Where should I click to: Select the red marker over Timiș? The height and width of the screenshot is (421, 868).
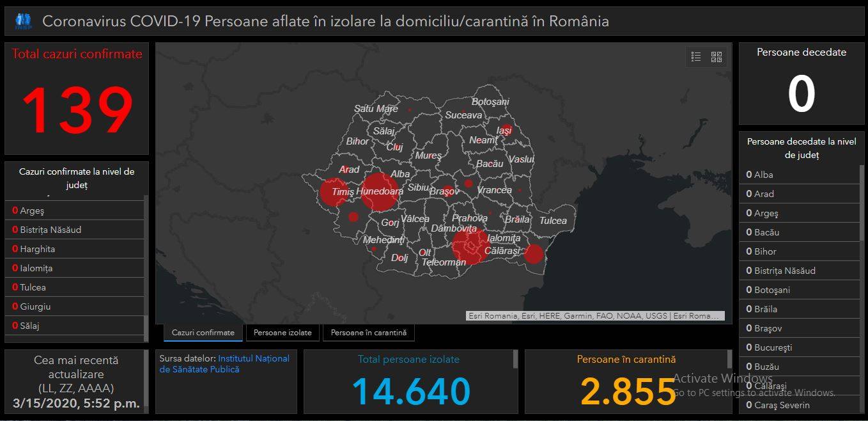coord(334,193)
